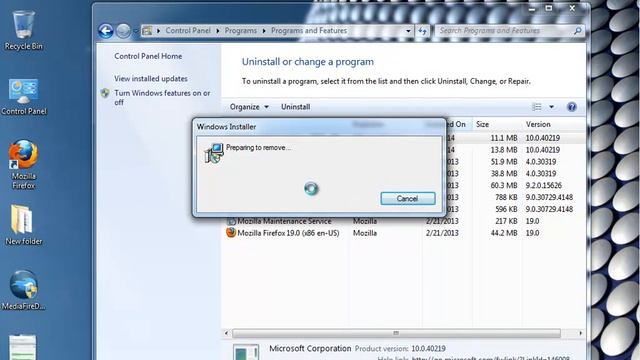Click the scroll right arrow
640x360 pixels.
580,333
